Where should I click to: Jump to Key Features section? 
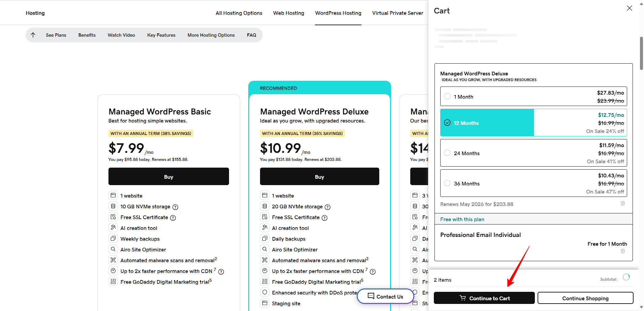pyautogui.click(x=161, y=35)
